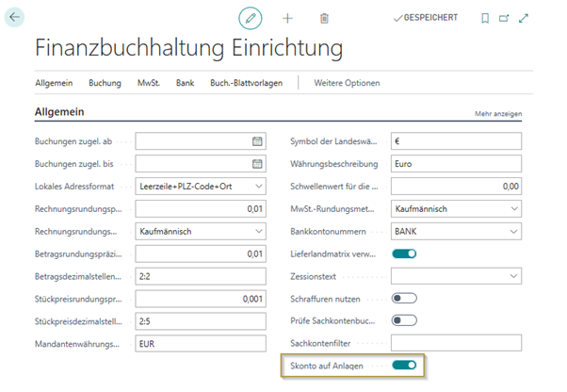567x392 pixels.
Task: Open calendar picker for Buchungen zugel. bis
Action: pos(257,164)
